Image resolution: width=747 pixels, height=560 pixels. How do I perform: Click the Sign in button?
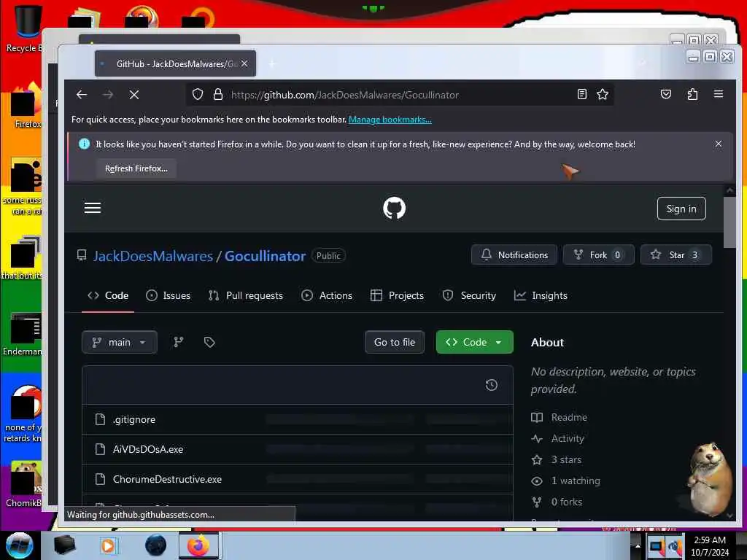tap(681, 209)
